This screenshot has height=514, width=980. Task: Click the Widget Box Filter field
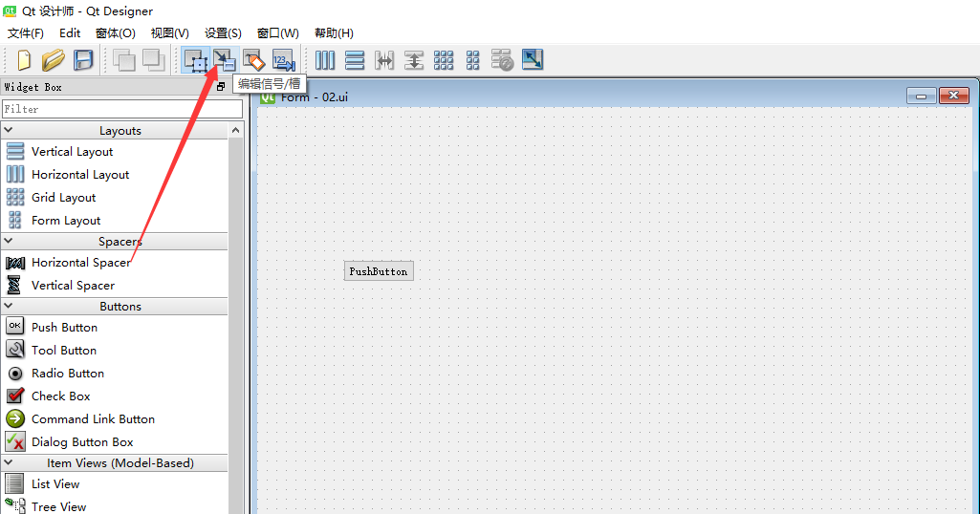(x=122, y=109)
